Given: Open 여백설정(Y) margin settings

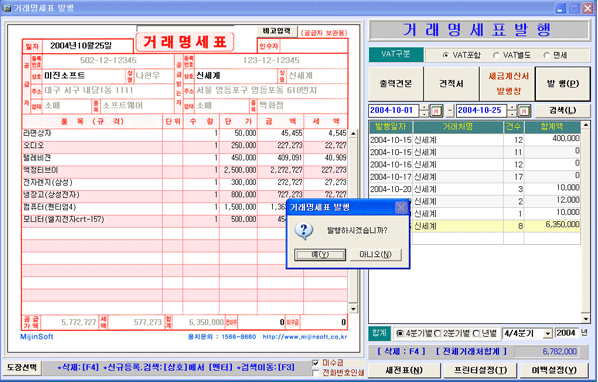Looking at the screenshot, I should click(x=554, y=370).
